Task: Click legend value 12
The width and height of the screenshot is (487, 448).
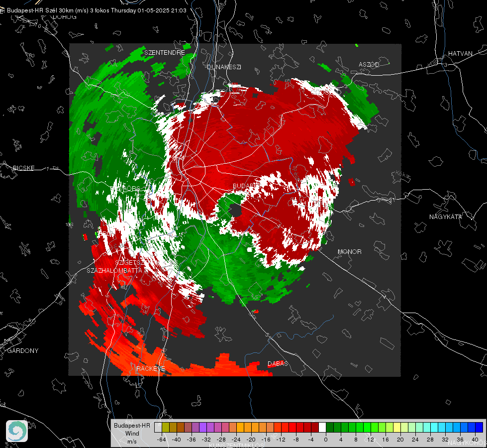Action: (371, 440)
